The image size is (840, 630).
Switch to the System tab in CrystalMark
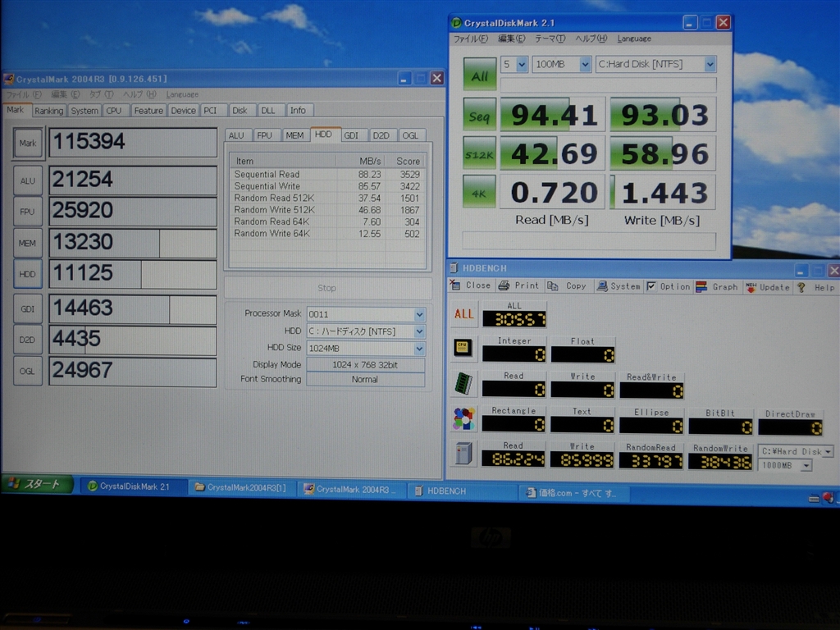pyautogui.click(x=84, y=111)
